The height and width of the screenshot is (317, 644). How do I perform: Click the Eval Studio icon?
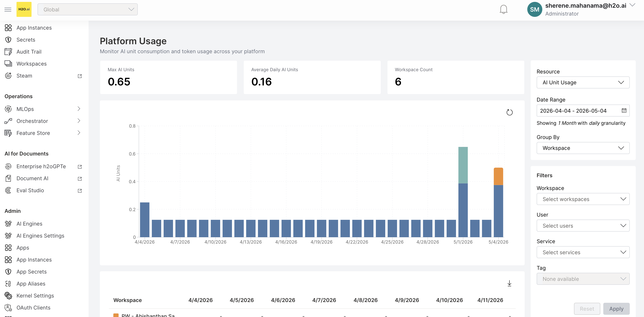tap(8, 191)
